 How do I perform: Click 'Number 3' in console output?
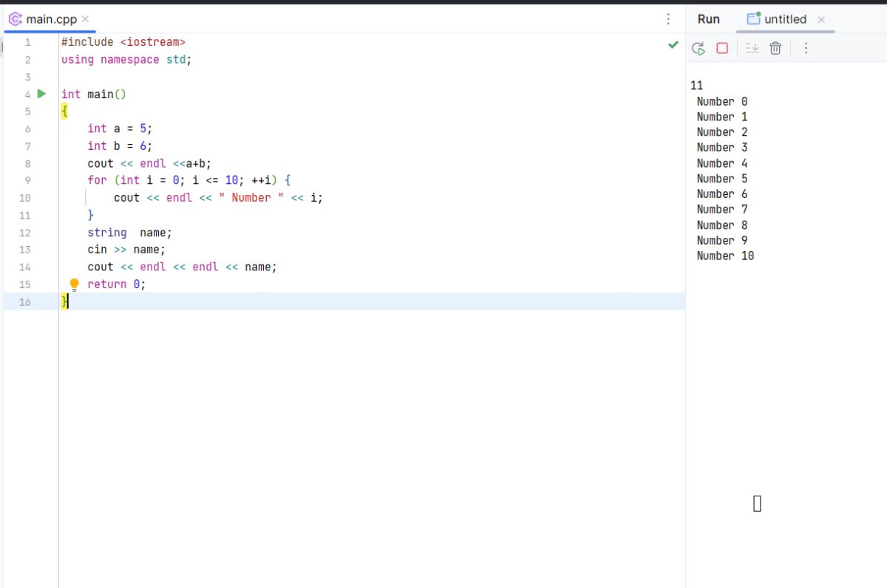click(x=722, y=148)
